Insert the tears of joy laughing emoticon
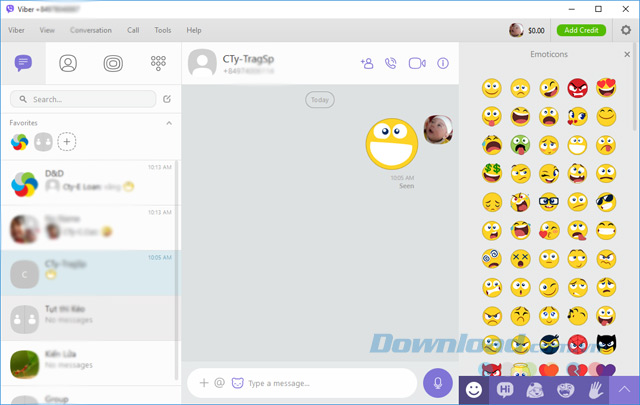 (x=520, y=230)
